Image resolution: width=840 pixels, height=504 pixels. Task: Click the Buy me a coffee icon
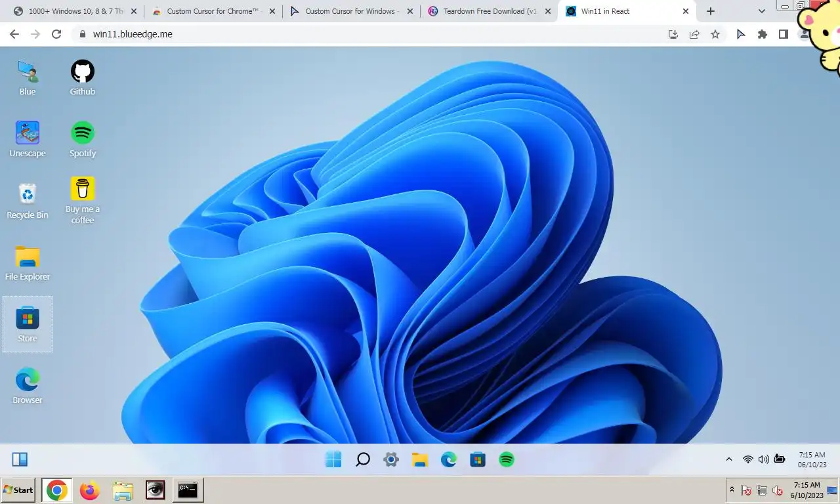tap(83, 201)
